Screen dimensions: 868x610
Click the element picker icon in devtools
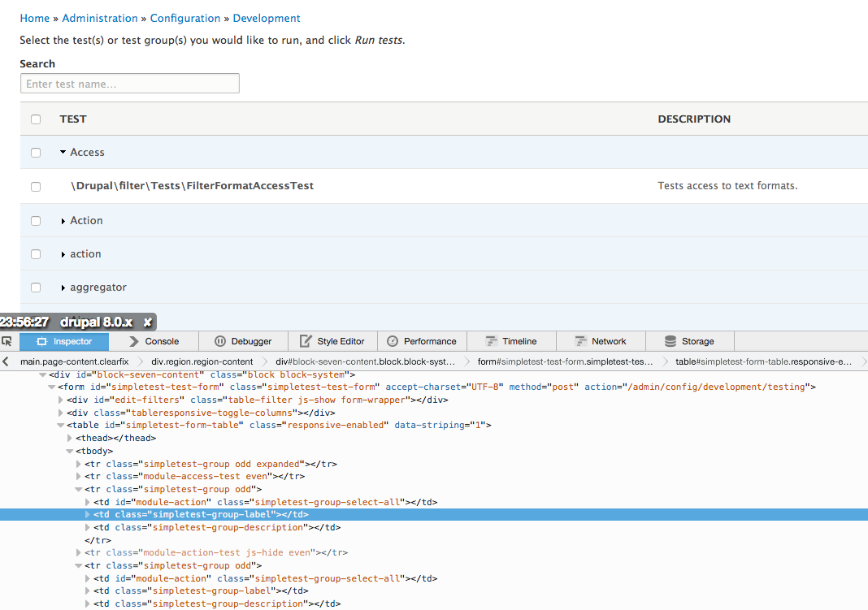[x=7, y=341]
